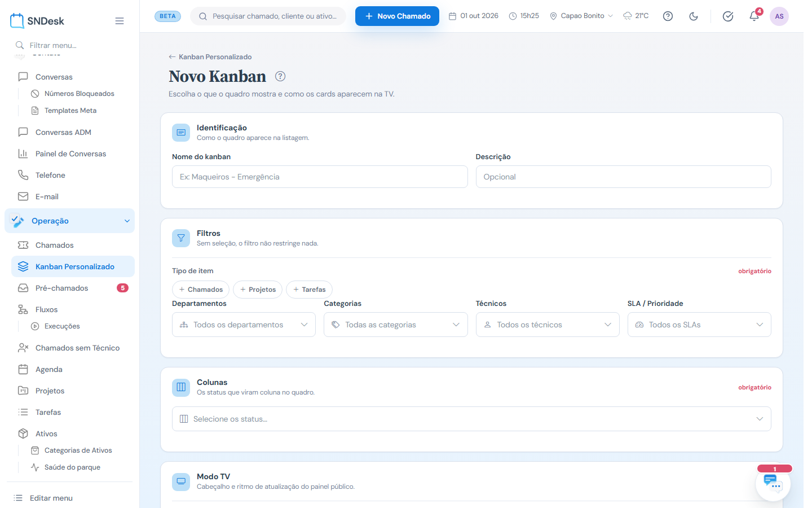Image resolution: width=812 pixels, height=508 pixels.
Task: Focus the top search bar
Action: point(268,16)
